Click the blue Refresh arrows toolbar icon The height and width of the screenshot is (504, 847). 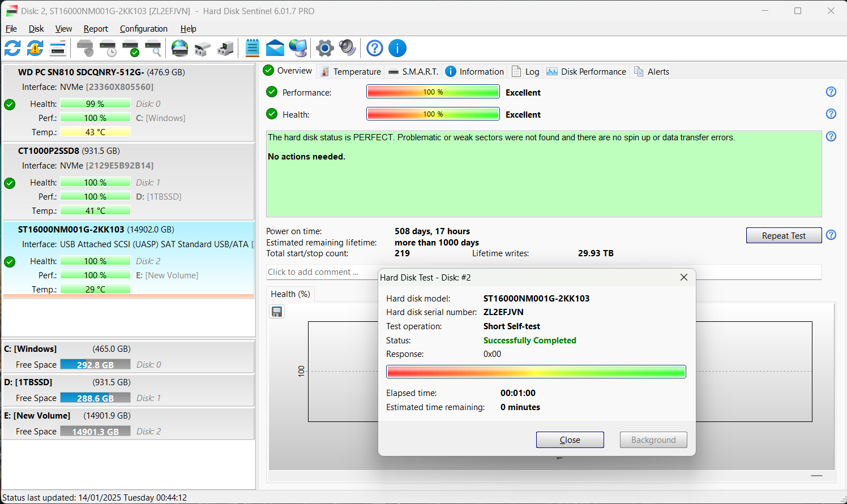(x=12, y=48)
